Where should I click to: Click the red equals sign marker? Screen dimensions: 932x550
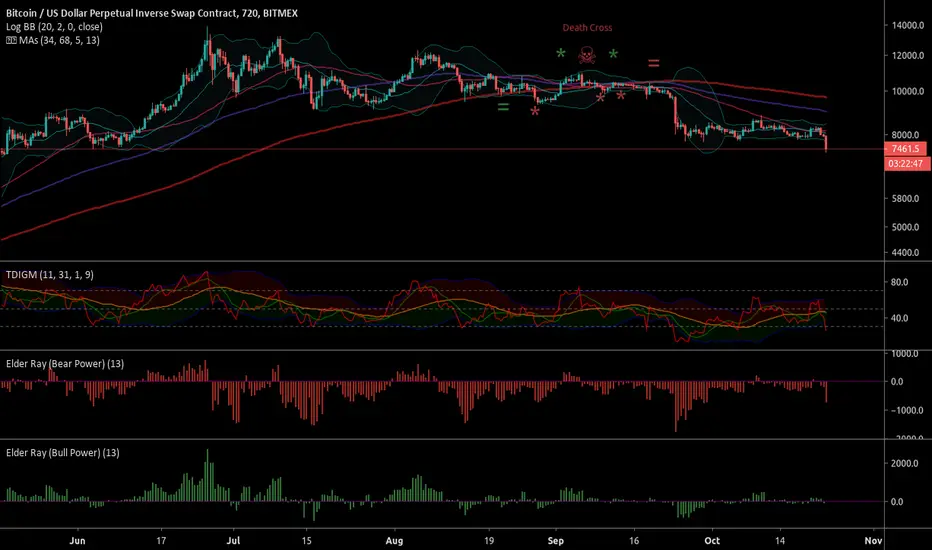coord(653,63)
